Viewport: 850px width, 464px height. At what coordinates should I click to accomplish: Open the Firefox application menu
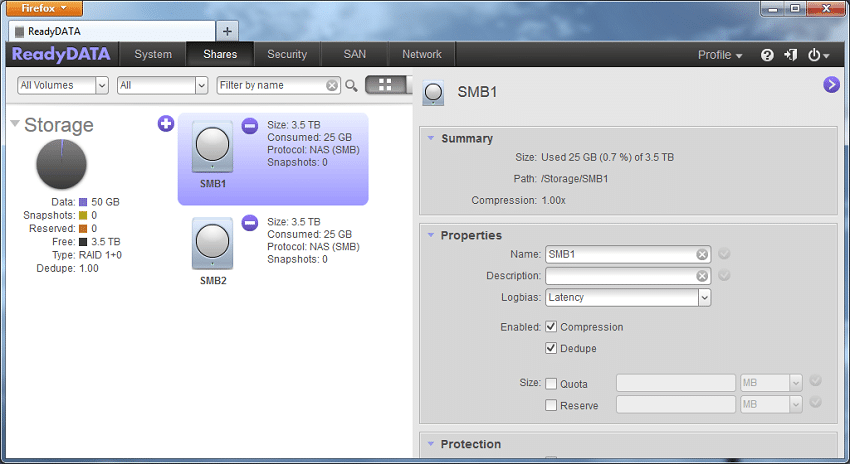[44, 8]
